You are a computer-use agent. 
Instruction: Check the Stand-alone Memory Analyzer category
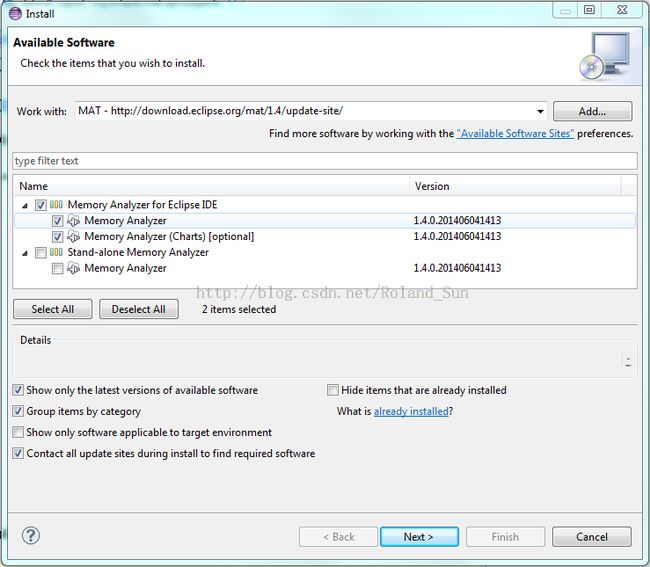pyautogui.click(x=40, y=252)
